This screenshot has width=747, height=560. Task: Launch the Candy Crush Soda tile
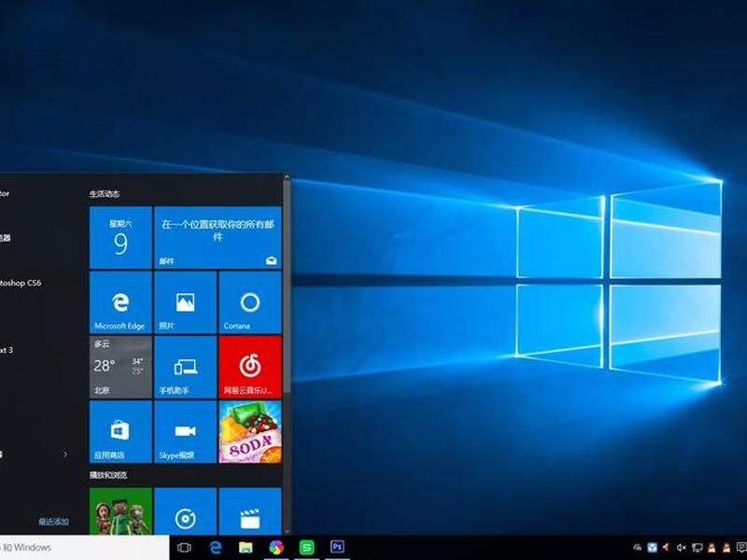[x=250, y=432]
